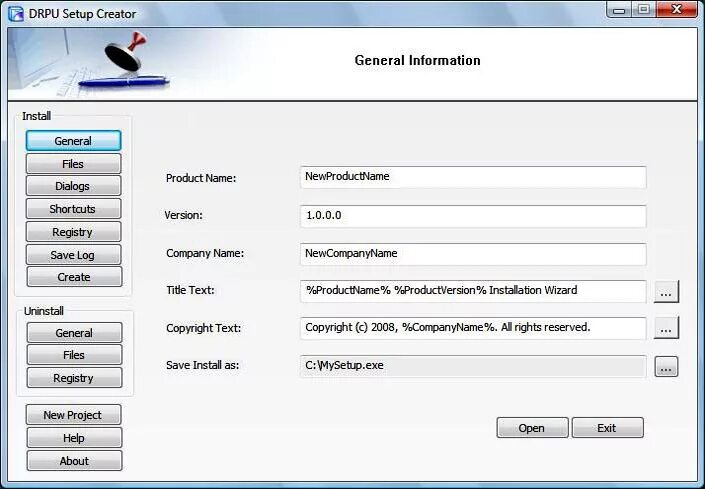Click the Version label
The height and width of the screenshot is (489, 705).
[183, 215]
